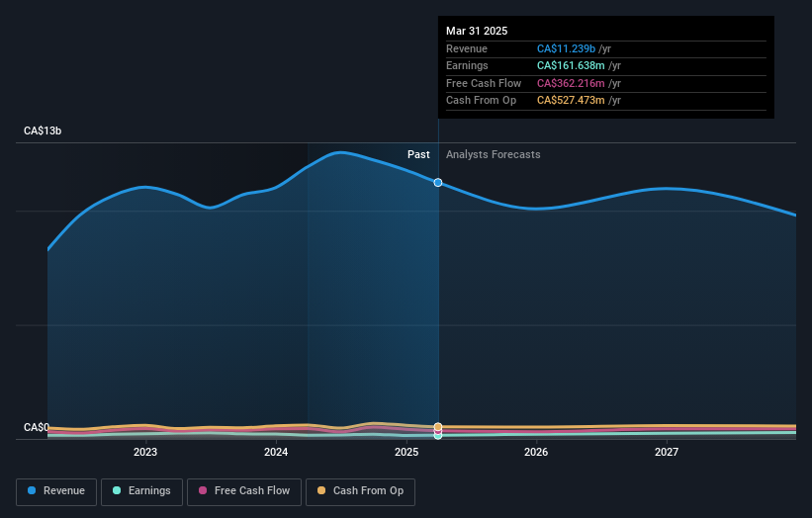
Task: Click the Revenue row label in tooltip
Action: click(x=467, y=48)
